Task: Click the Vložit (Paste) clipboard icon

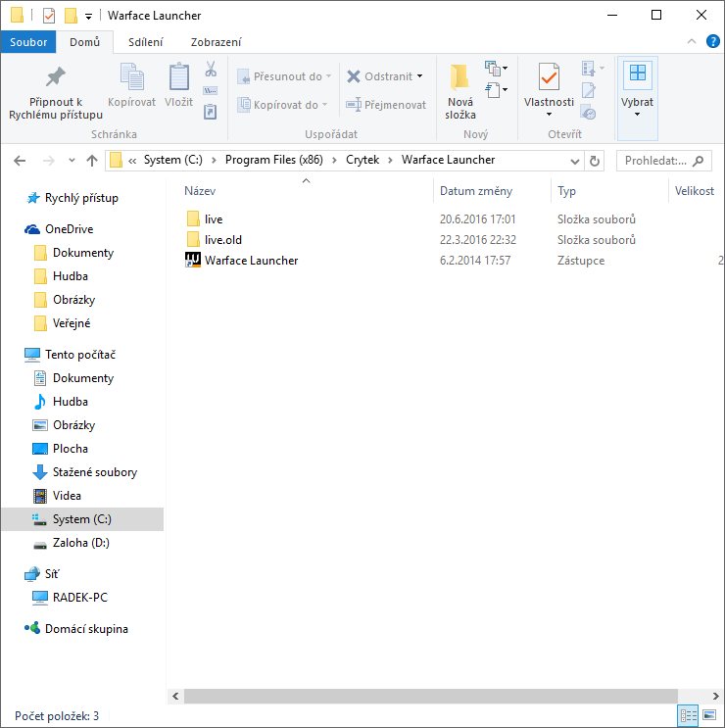Action: pos(178,77)
